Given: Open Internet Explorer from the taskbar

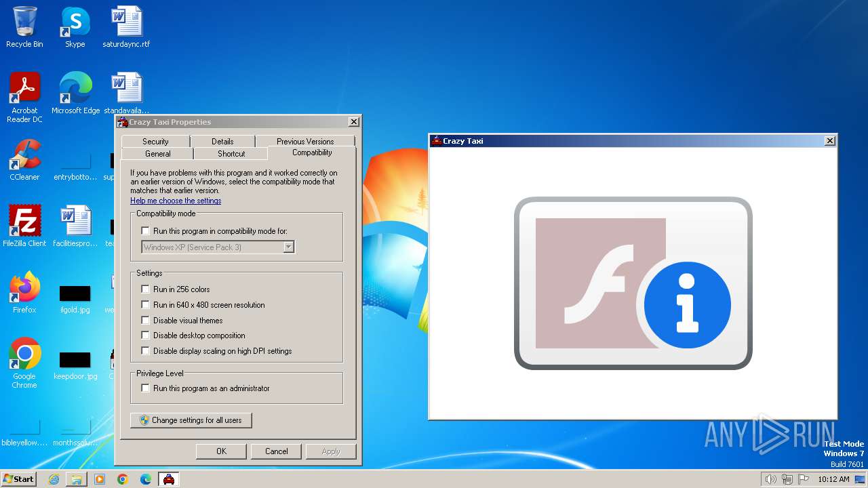Looking at the screenshot, I should point(54,479).
